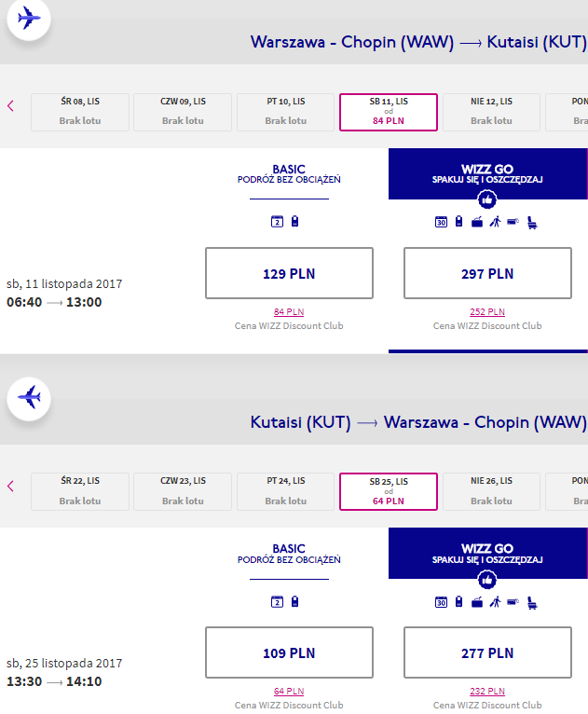Choose the NIE 26, LIS return date
This screenshot has width=588, height=714.
pyautogui.click(x=491, y=492)
